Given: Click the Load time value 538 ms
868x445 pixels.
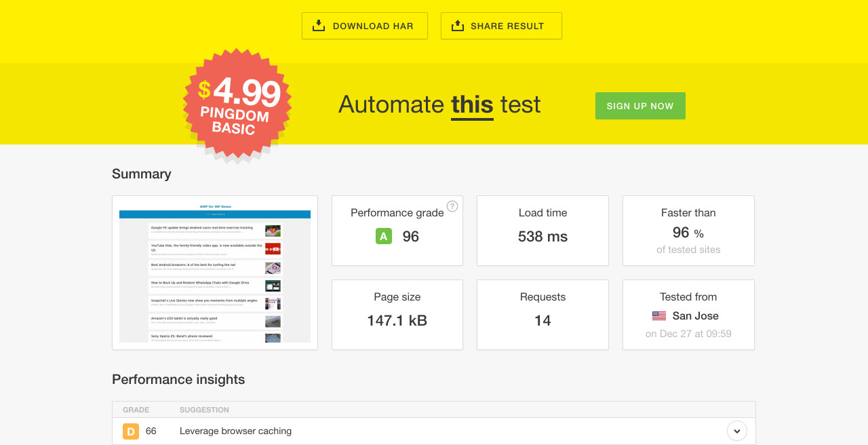Looking at the screenshot, I should pyautogui.click(x=542, y=237).
